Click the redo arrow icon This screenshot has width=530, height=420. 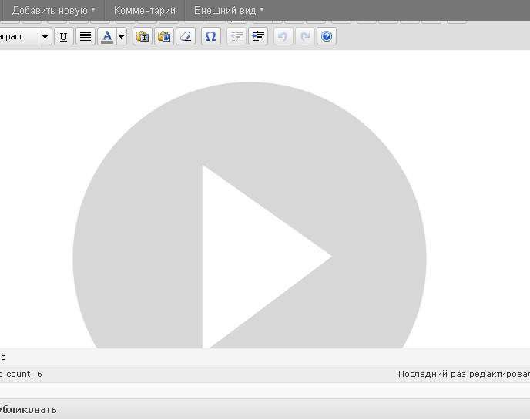(x=304, y=36)
